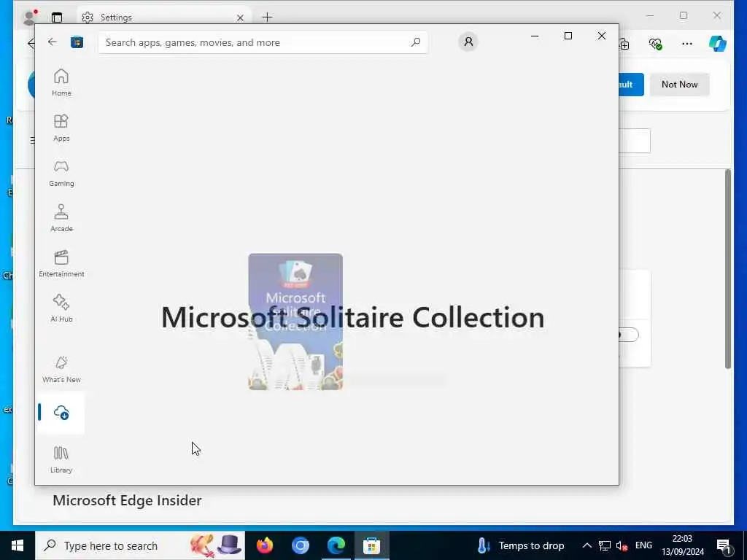Viewport: 747px width, 560px height.
Task: Open Firefox from taskbar
Action: 264,545
